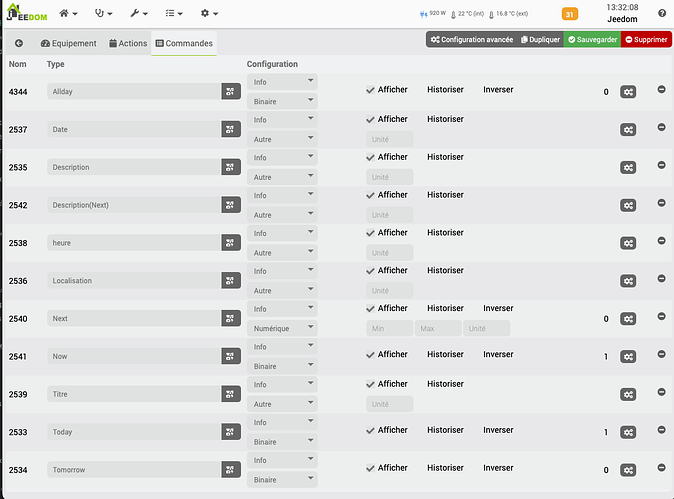
Task: Click the Unité field for Date command
Action: point(389,139)
